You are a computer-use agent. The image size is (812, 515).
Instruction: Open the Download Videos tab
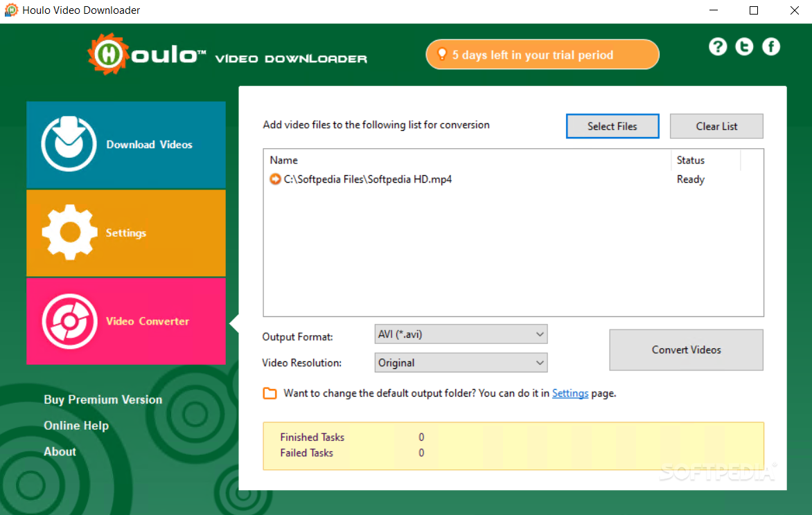tap(126, 145)
